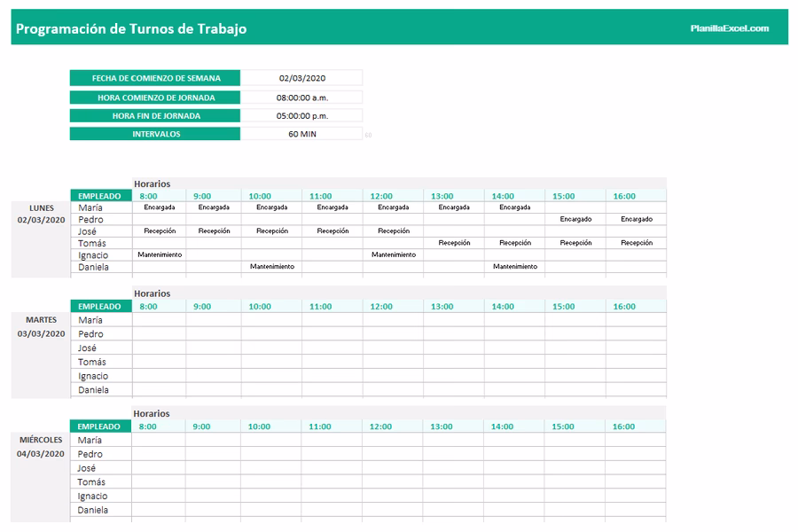The image size is (798, 532).
Task: Click the Miércoles 04/03/2020 day label
Action: (x=41, y=447)
